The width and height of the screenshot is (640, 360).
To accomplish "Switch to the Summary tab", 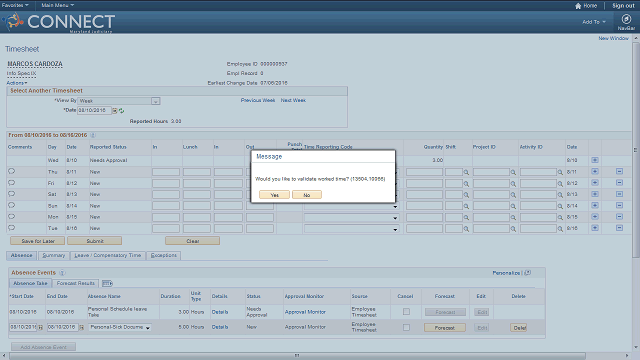I will pyautogui.click(x=53, y=256).
